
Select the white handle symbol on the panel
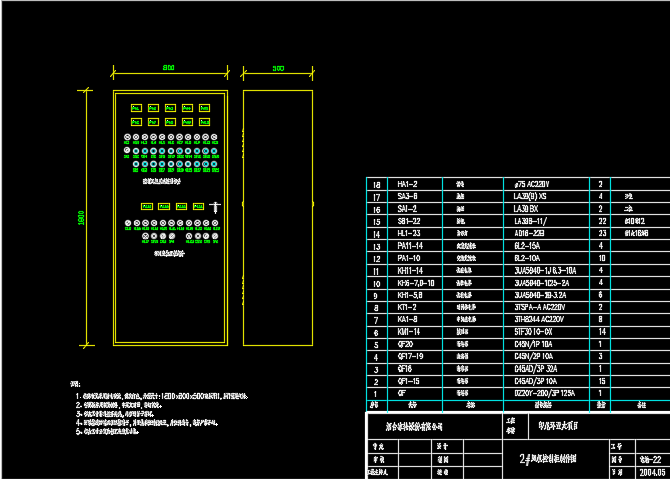coord(212,205)
